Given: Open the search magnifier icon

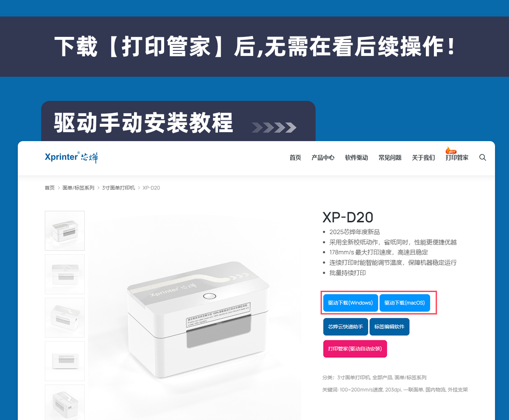Looking at the screenshot, I should 483,157.
